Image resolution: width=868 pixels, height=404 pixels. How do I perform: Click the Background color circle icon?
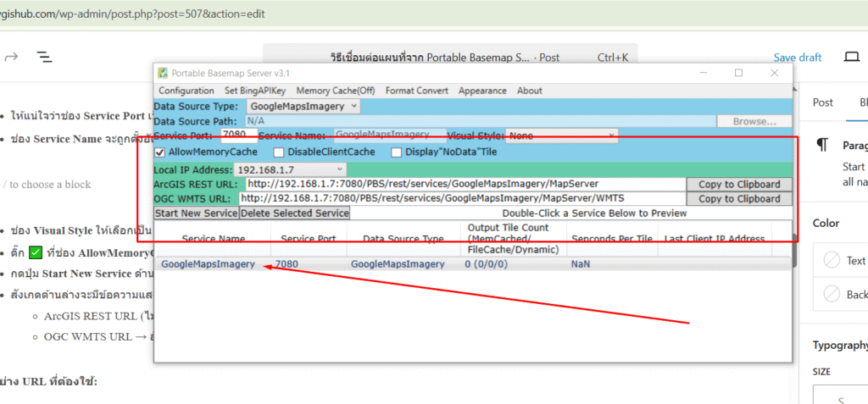pos(832,294)
